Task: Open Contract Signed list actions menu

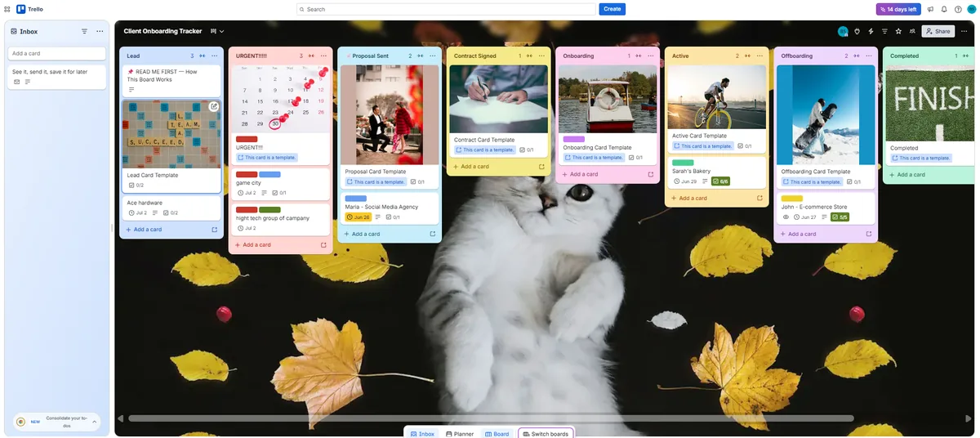Action: click(542, 56)
